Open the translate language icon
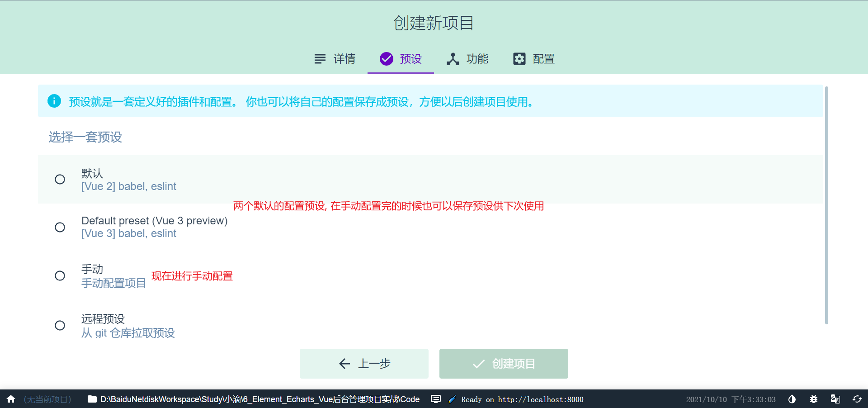This screenshot has height=408, width=868. (x=835, y=399)
